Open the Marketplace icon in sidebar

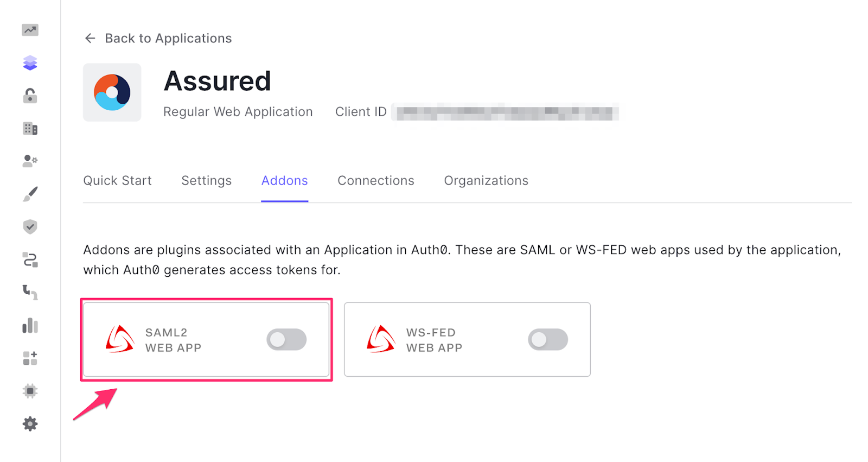pyautogui.click(x=30, y=358)
